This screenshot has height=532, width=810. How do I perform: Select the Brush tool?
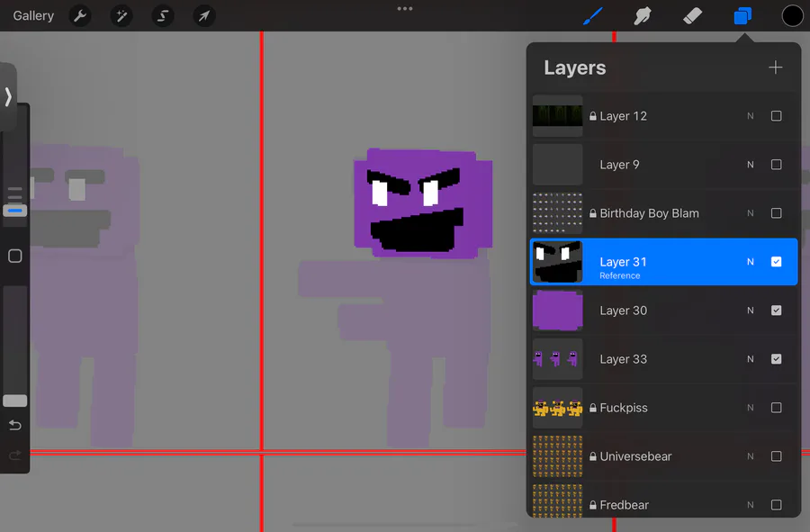(593, 16)
